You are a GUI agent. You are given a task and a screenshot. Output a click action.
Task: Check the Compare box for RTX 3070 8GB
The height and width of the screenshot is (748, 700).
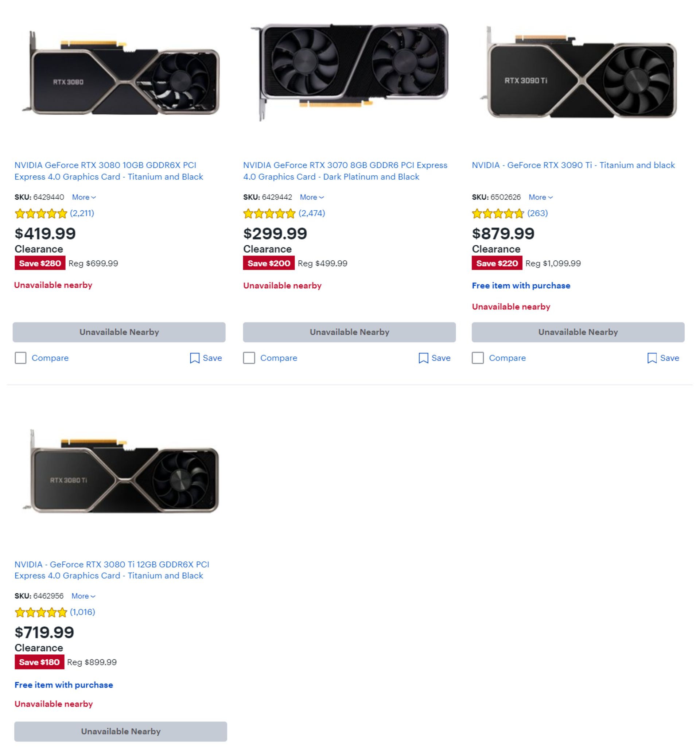(249, 358)
